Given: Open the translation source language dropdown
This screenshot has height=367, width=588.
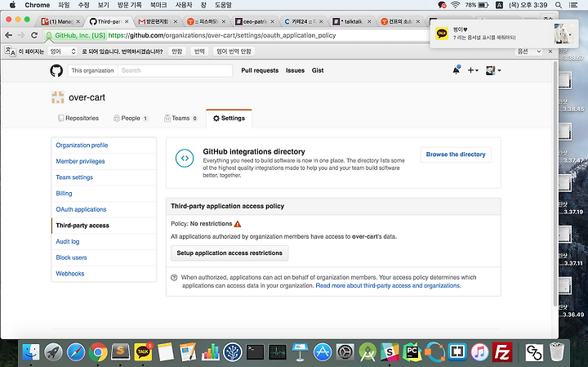Looking at the screenshot, I should 63,51.
